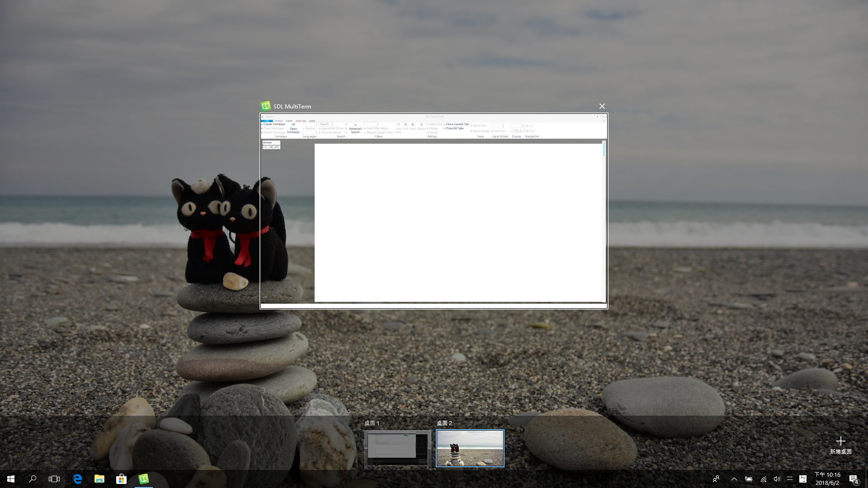Click the SDL MultiTerm taskbar icon
Image resolution: width=868 pixels, height=488 pixels.
pyautogui.click(x=143, y=479)
